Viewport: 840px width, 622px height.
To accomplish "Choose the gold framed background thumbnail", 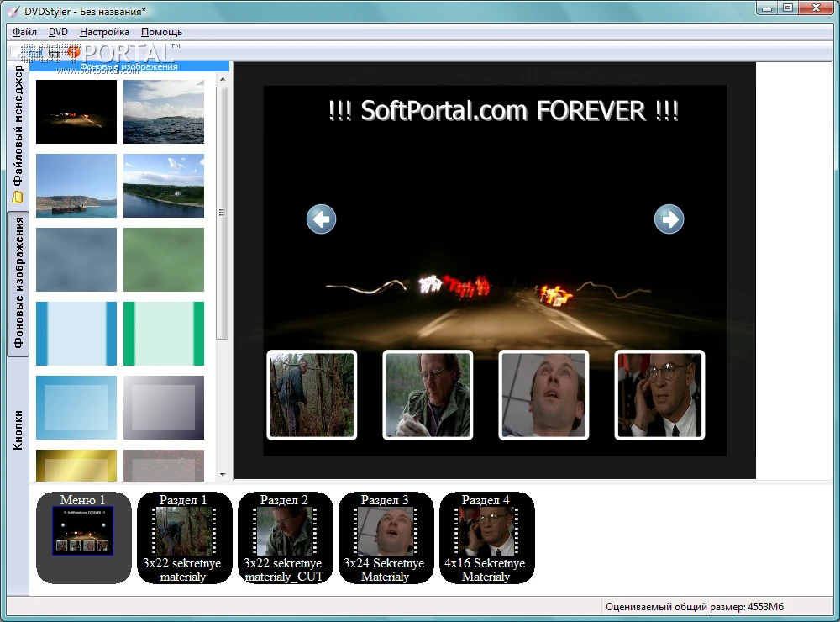I will [76, 465].
